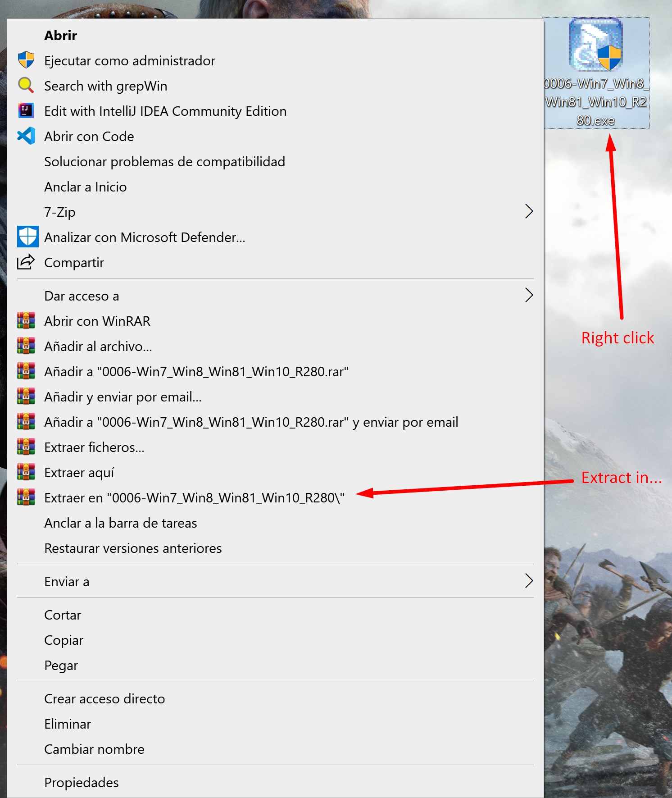The height and width of the screenshot is (798, 672).
Task: Click the Microsoft Defender shield icon
Action: point(28,237)
